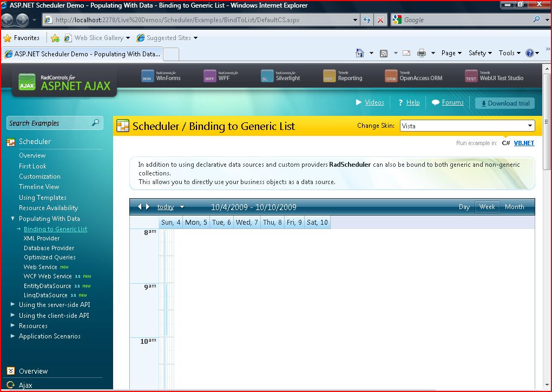
Task: Open the Resource Availability example
Action: pos(48,208)
